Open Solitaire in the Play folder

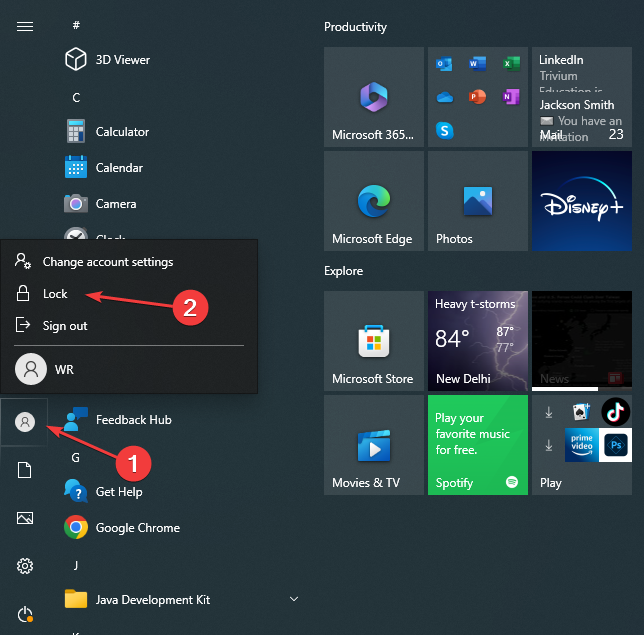point(582,412)
